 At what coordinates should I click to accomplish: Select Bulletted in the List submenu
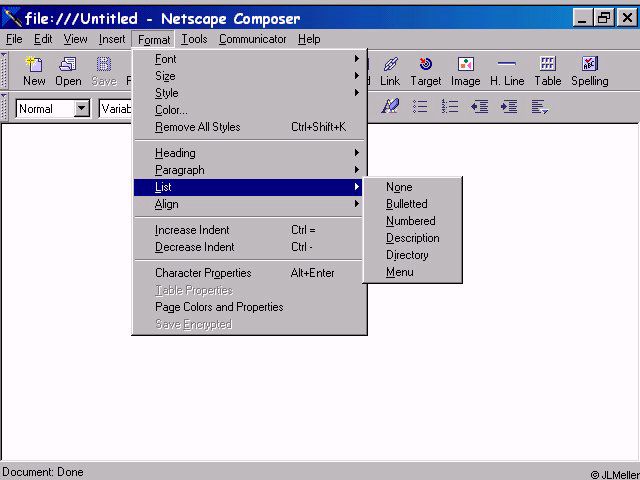coord(413,204)
